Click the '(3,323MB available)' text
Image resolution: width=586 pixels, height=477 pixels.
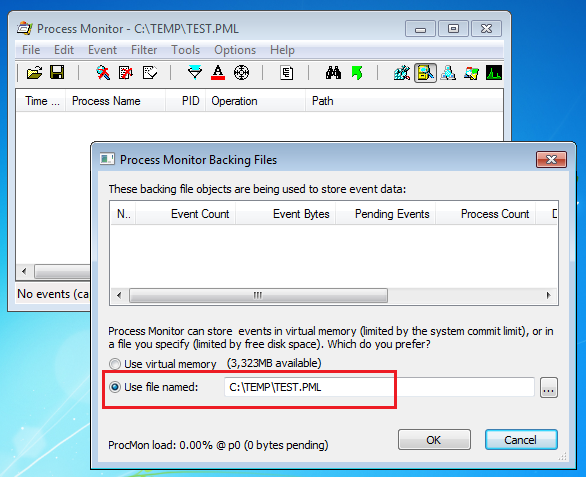pos(274,363)
